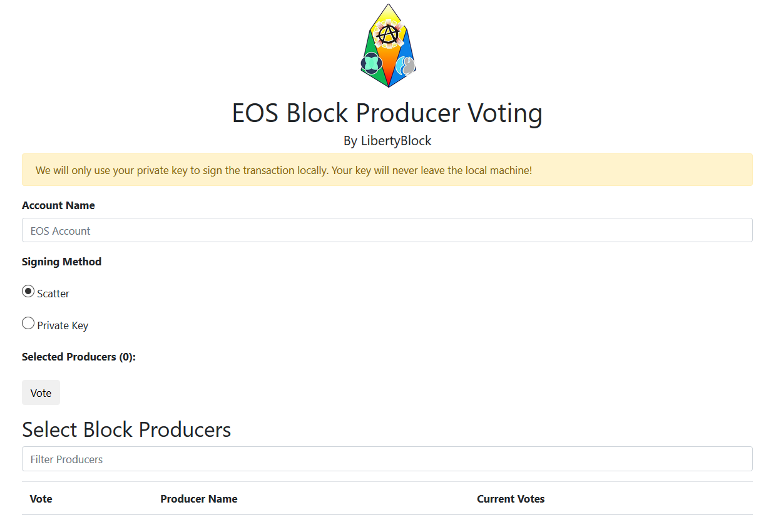The width and height of the screenshot is (776, 532).
Task: Click the Private Key option label text
Action: (x=63, y=325)
